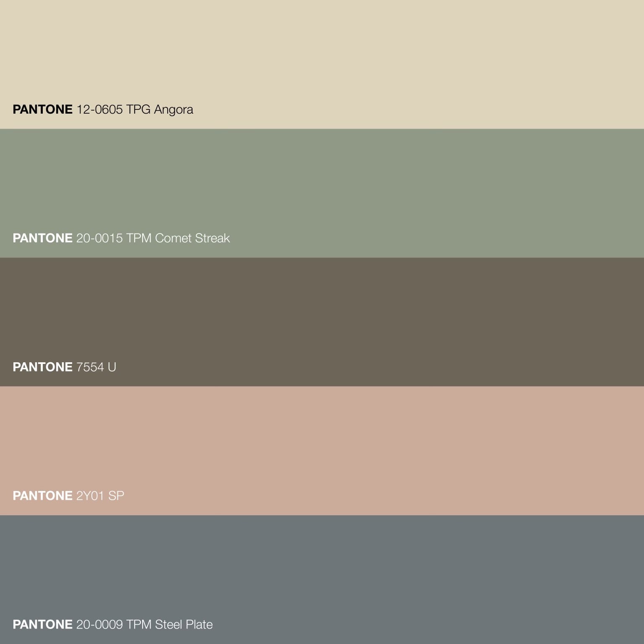Click the "TPG" suffix in the Angora label
This screenshot has height=644, width=644.
138,109
